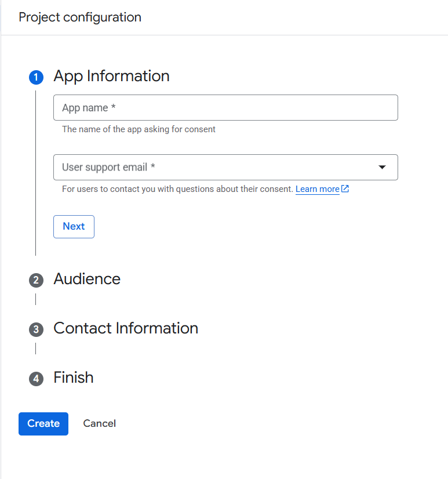This screenshot has width=448, height=479.
Task: Collapse the App Information step section
Action: coord(111,76)
